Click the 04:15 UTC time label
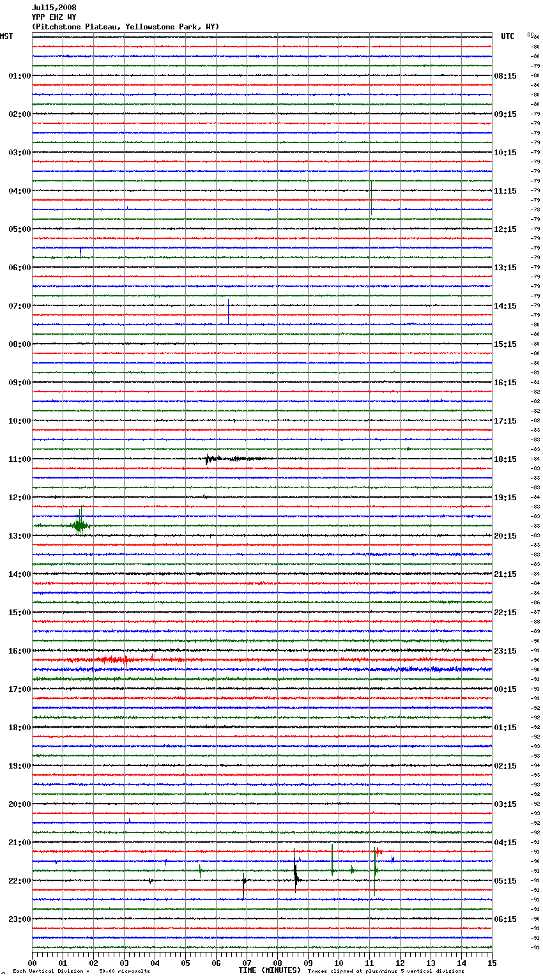The height and width of the screenshot is (980, 543). (x=505, y=843)
